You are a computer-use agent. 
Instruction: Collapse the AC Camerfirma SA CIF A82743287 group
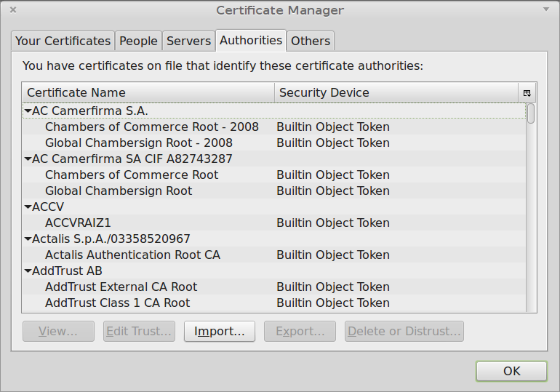click(x=28, y=159)
